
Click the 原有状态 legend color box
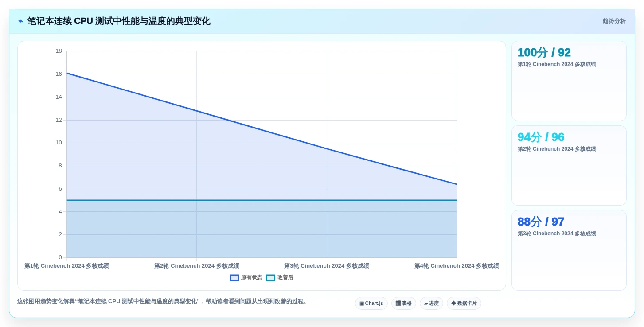pyautogui.click(x=234, y=278)
